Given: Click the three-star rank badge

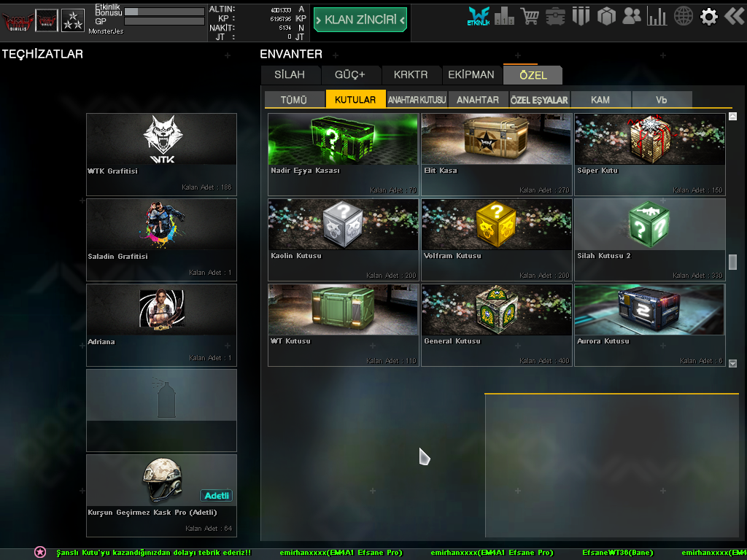Looking at the screenshot, I should click(x=73, y=20).
